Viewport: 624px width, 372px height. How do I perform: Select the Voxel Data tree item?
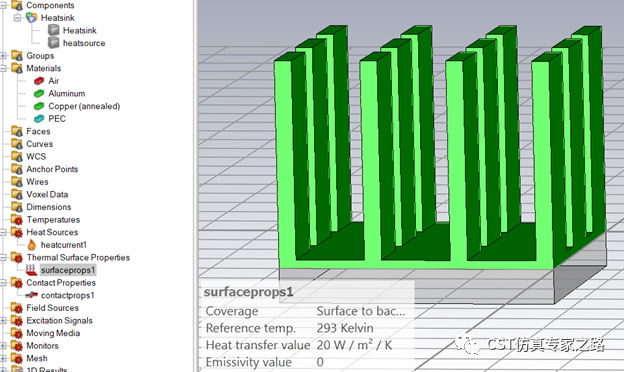(47, 195)
